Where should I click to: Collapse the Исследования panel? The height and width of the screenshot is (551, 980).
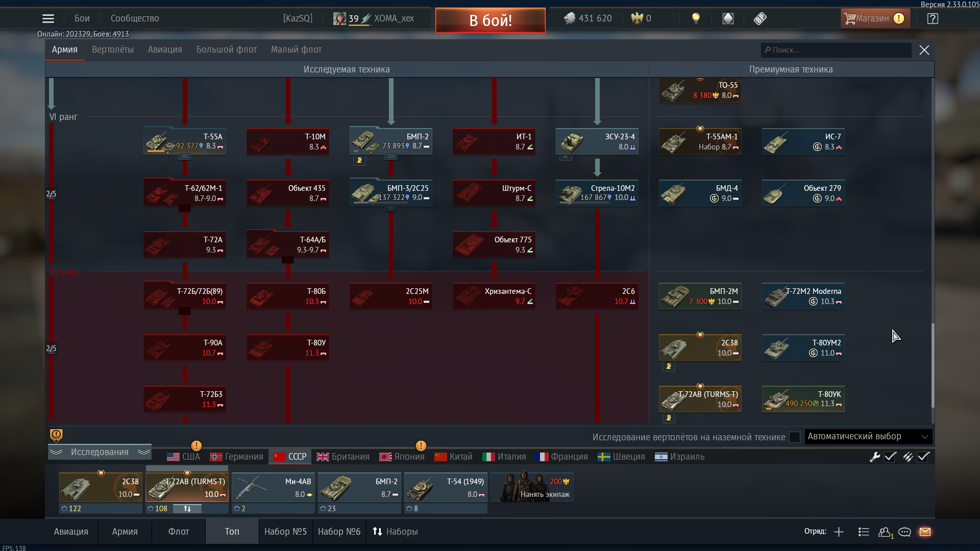100,452
